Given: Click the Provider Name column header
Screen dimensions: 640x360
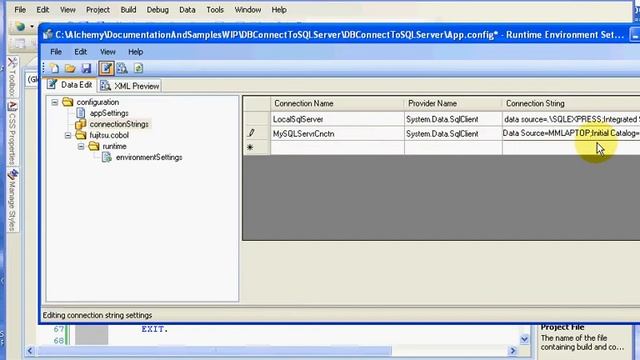Looking at the screenshot, I should tap(453, 104).
